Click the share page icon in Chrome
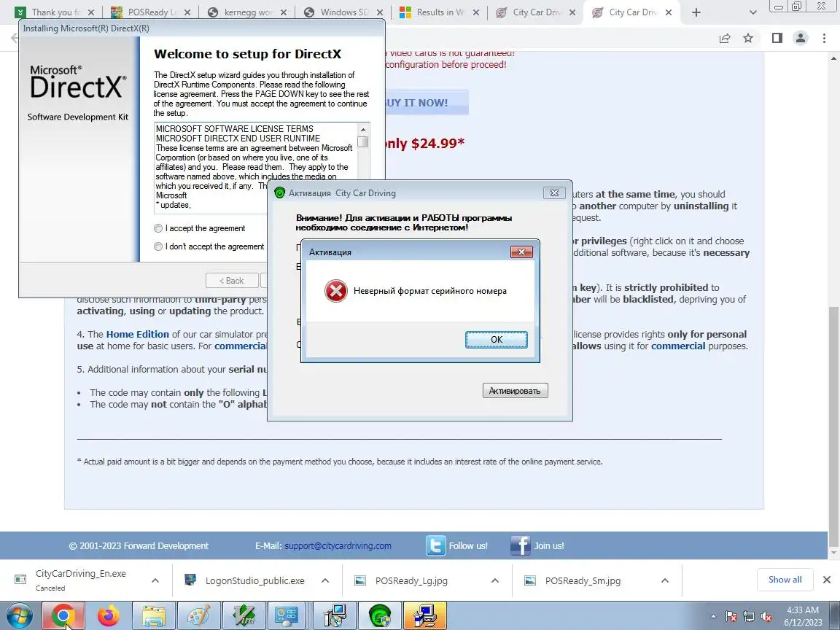Viewport: 840px width, 630px height. [x=725, y=38]
